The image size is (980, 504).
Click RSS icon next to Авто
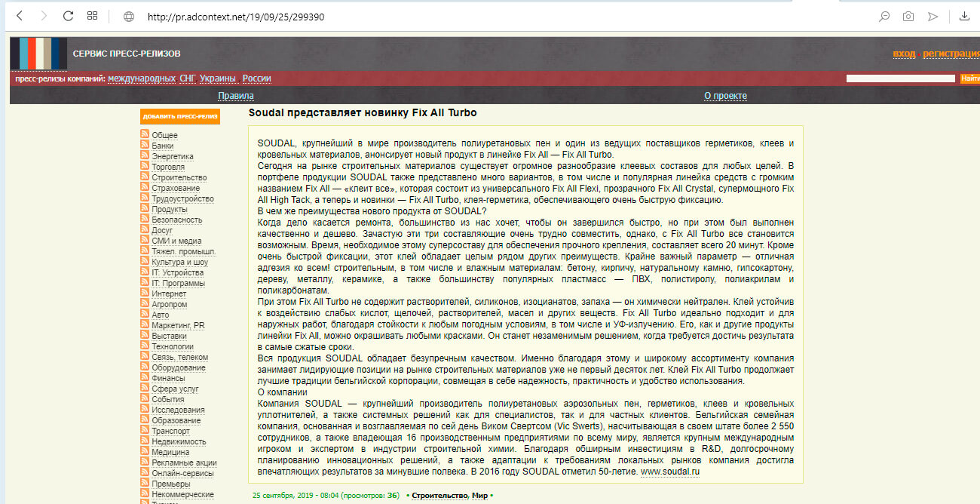point(145,315)
